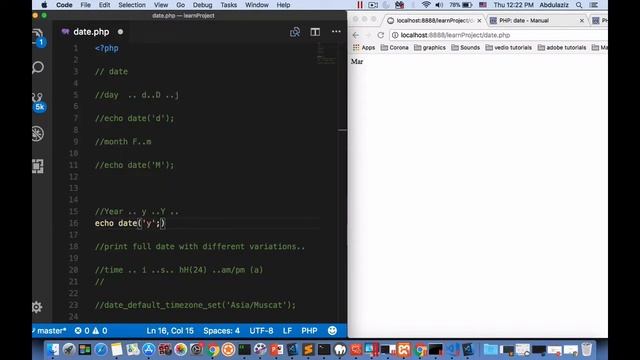640x360 pixels.
Task: Click the master branch indicator in status bar
Action: pyautogui.click(x=49, y=331)
